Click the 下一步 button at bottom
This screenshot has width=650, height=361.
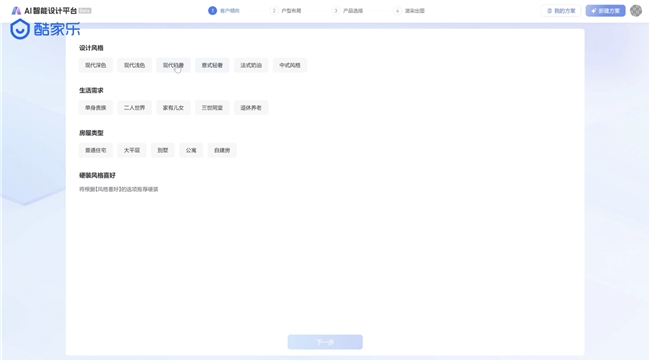point(325,342)
